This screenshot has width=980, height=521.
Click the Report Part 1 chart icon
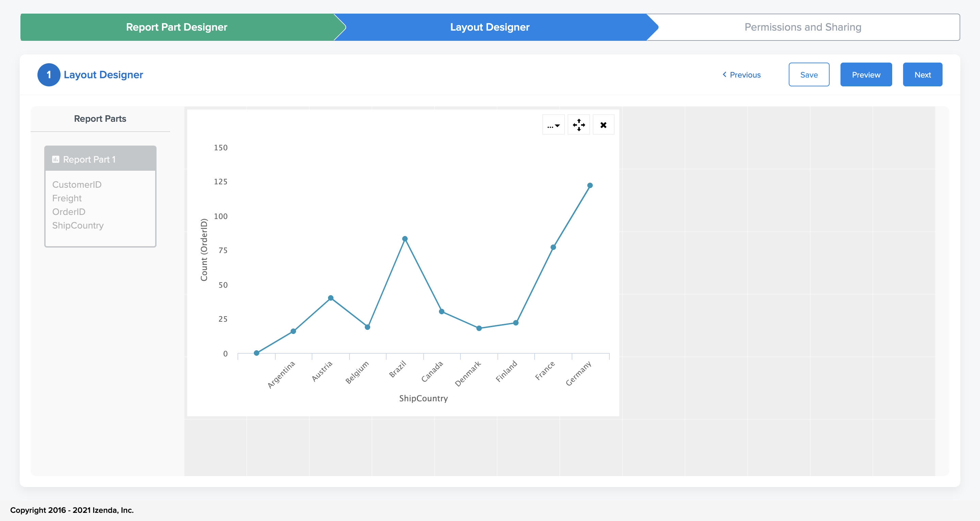56,159
